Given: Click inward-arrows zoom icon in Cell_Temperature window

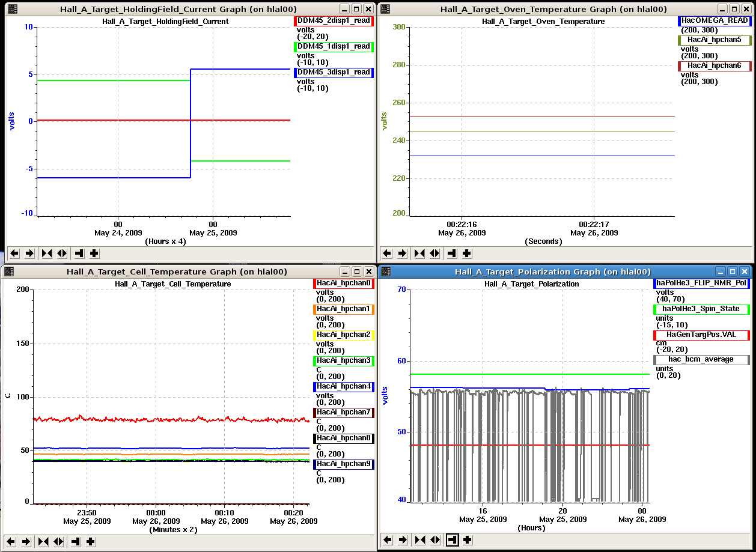Looking at the screenshot, I should click(x=43, y=541).
